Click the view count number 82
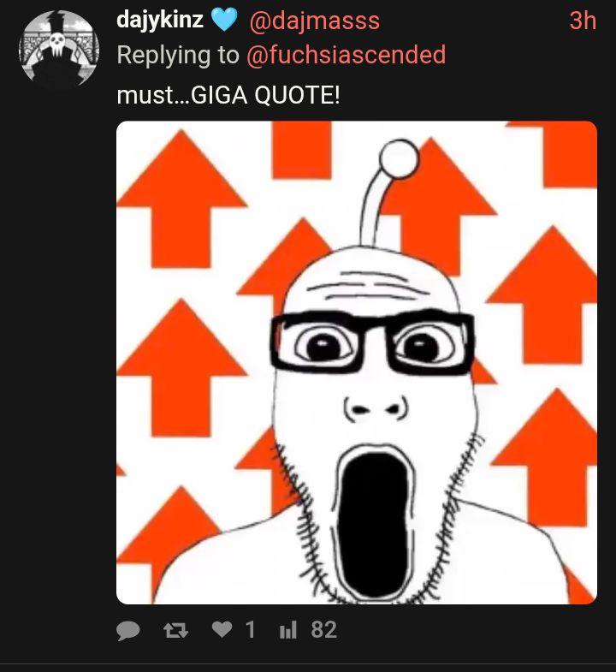 324,630
